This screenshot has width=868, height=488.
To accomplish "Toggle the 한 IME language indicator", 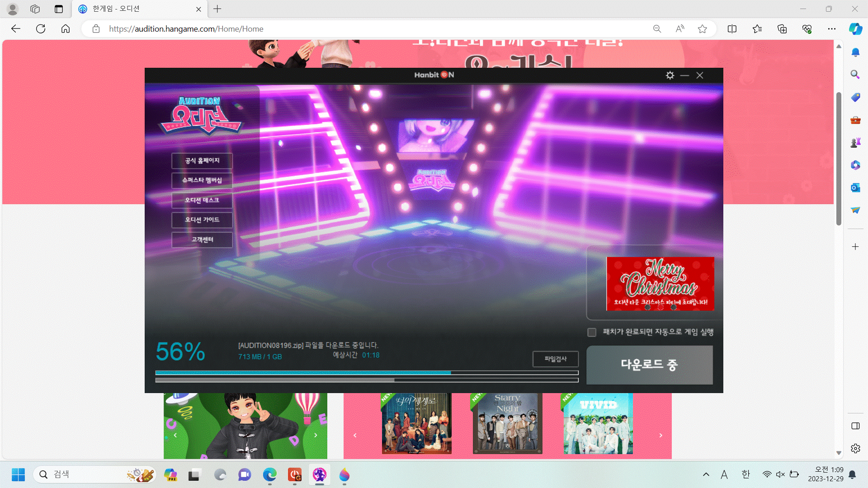I will coord(746,474).
